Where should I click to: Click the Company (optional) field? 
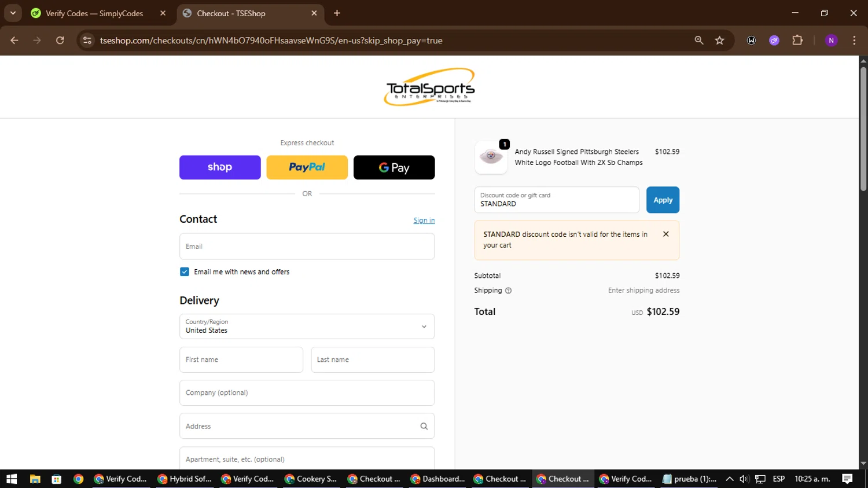[307, 393]
